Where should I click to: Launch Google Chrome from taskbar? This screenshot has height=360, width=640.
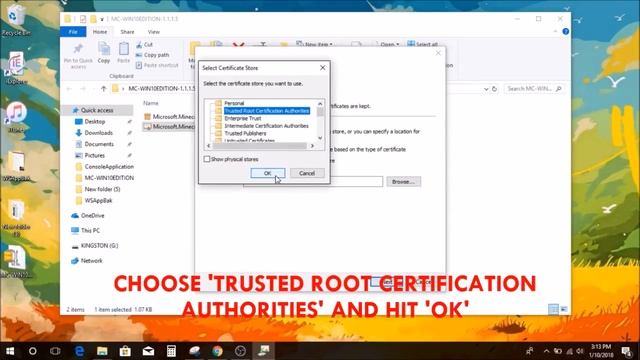point(217,351)
